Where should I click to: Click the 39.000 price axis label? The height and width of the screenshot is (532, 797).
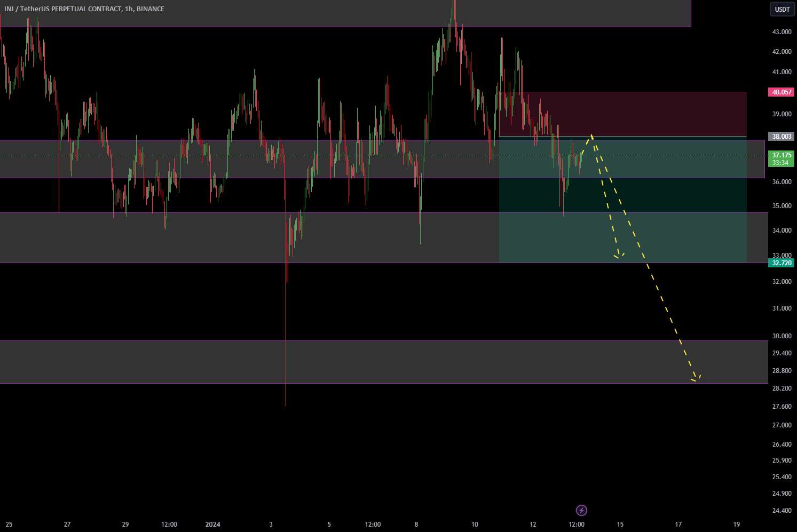(782, 114)
